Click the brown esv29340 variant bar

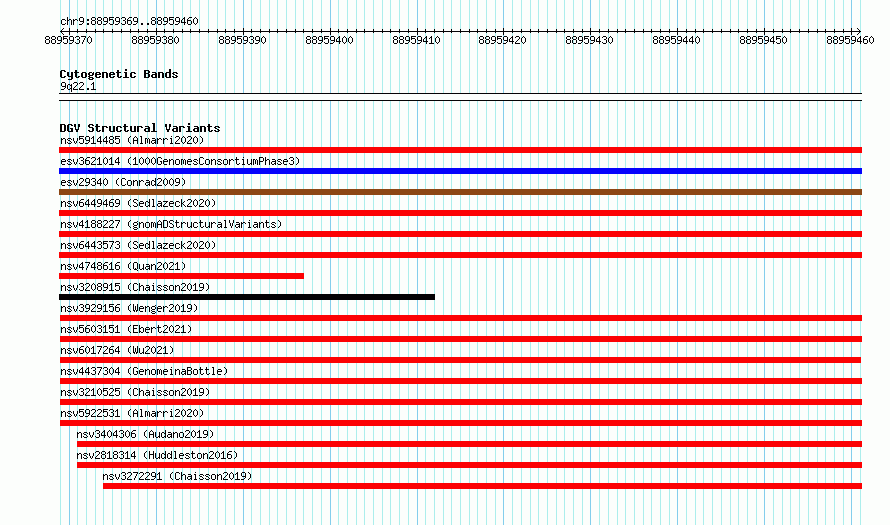coord(460,192)
